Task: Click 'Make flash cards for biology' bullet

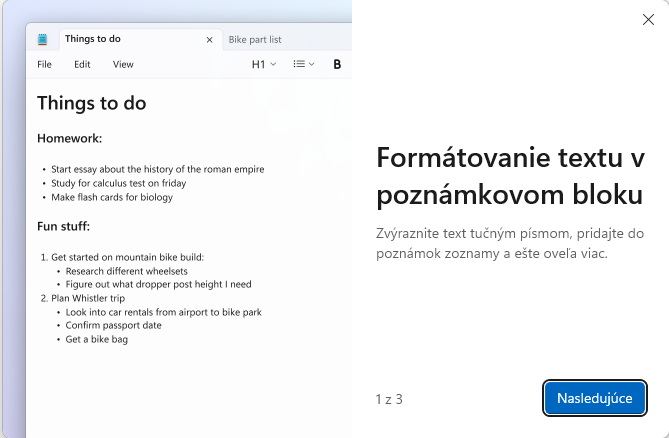Action: [112, 197]
